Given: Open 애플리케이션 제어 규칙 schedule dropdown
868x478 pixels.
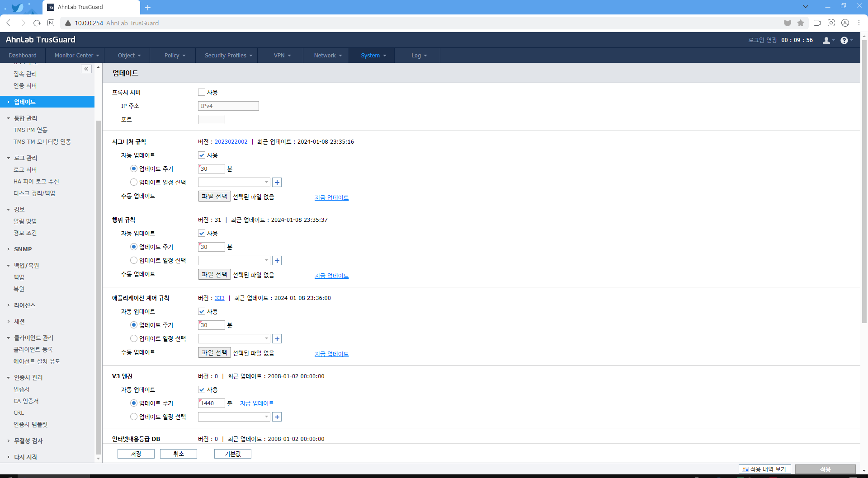Looking at the screenshot, I should point(234,339).
